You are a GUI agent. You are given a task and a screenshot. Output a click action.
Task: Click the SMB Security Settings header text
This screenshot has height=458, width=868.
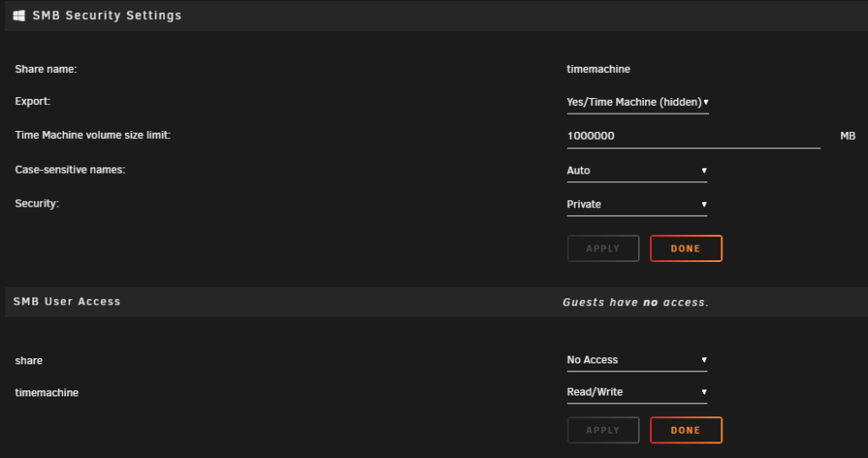pyautogui.click(x=107, y=16)
